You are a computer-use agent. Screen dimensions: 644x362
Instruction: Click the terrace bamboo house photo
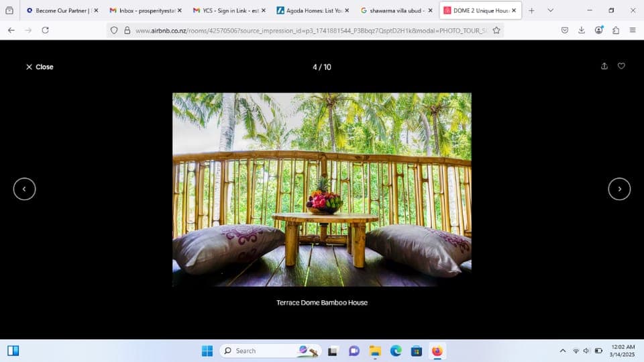tap(322, 189)
